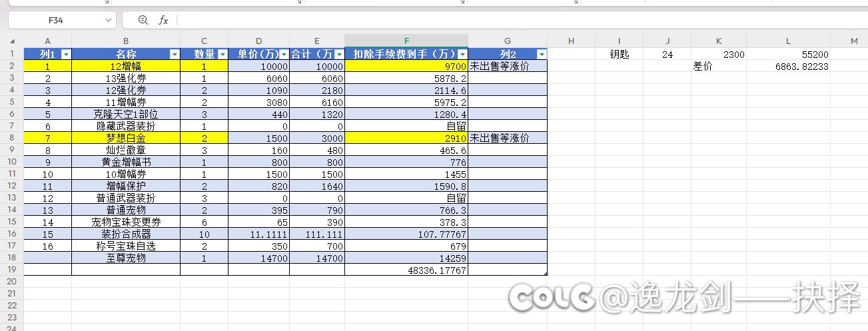Screen dimensions: 868x331
Task: Select the cell containing 1590.8
Action: 406,186
